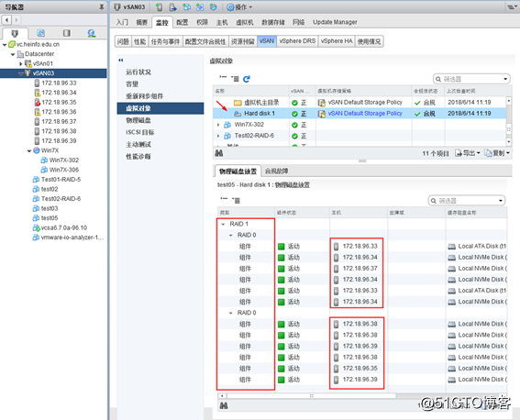Expand the Win7X-302 row in objects list

tap(218, 125)
